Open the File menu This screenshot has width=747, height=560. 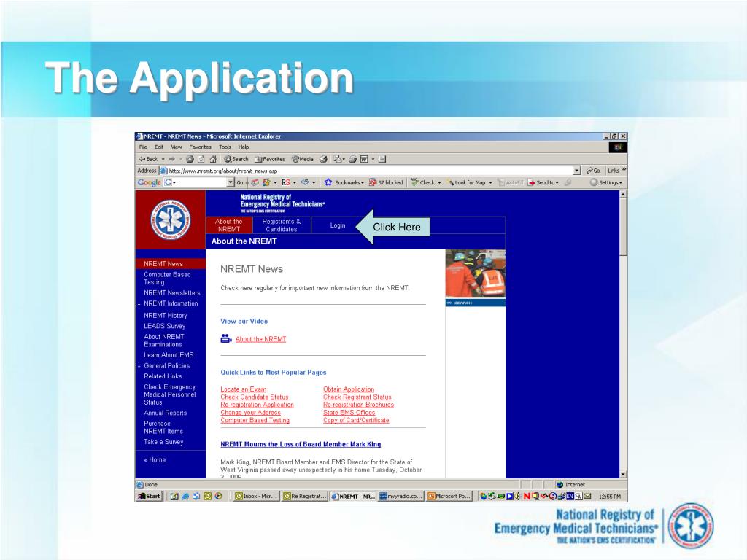(144, 147)
